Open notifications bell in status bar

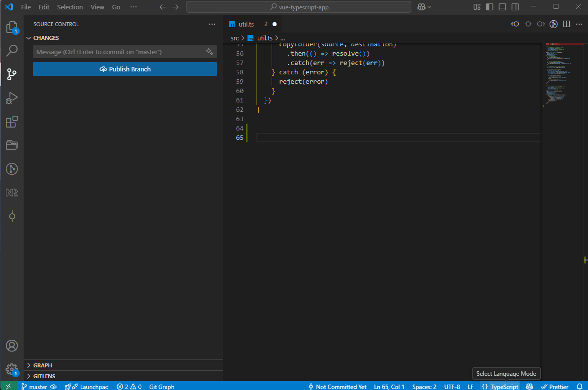pyautogui.click(x=580, y=386)
